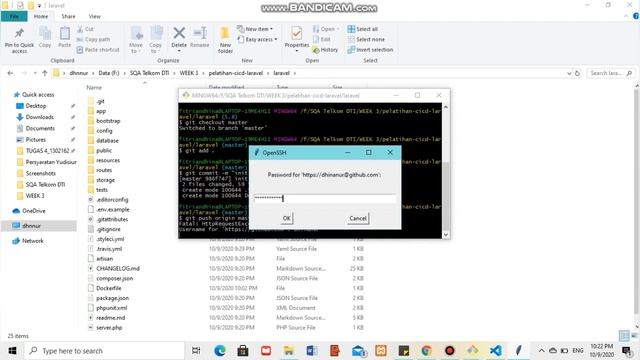Switch to the Home ribbon tab
640x360 pixels.
(41, 16)
